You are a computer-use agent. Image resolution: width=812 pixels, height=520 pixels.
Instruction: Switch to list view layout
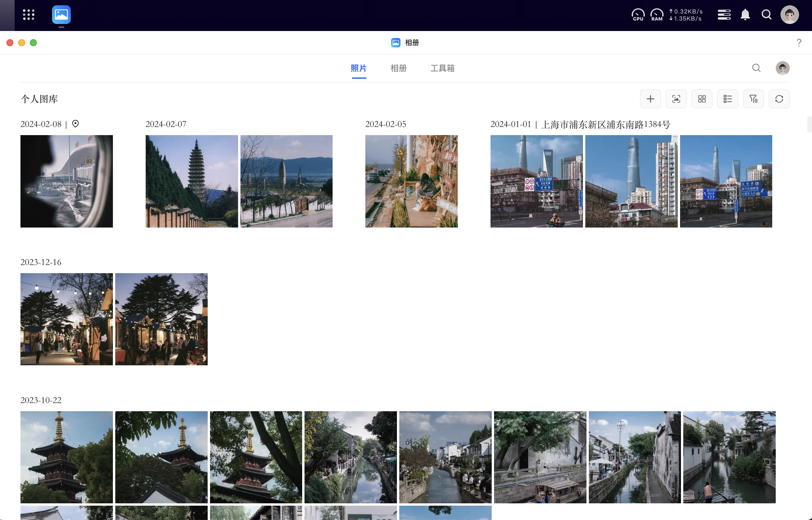click(727, 99)
